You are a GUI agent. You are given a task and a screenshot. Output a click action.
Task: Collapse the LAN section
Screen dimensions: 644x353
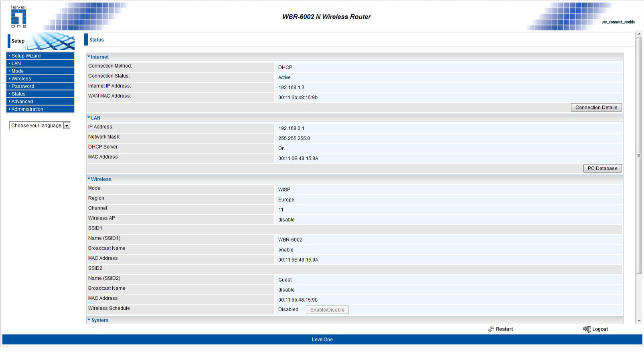click(94, 118)
